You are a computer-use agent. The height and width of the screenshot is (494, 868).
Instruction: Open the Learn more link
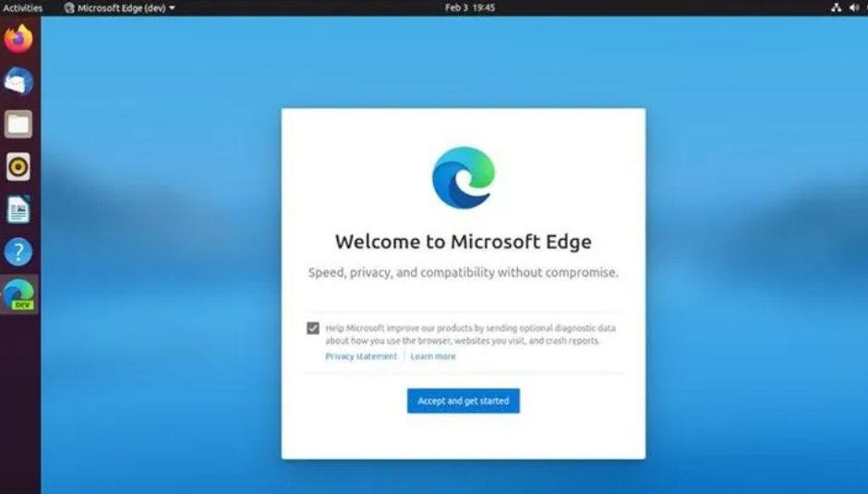[433, 356]
